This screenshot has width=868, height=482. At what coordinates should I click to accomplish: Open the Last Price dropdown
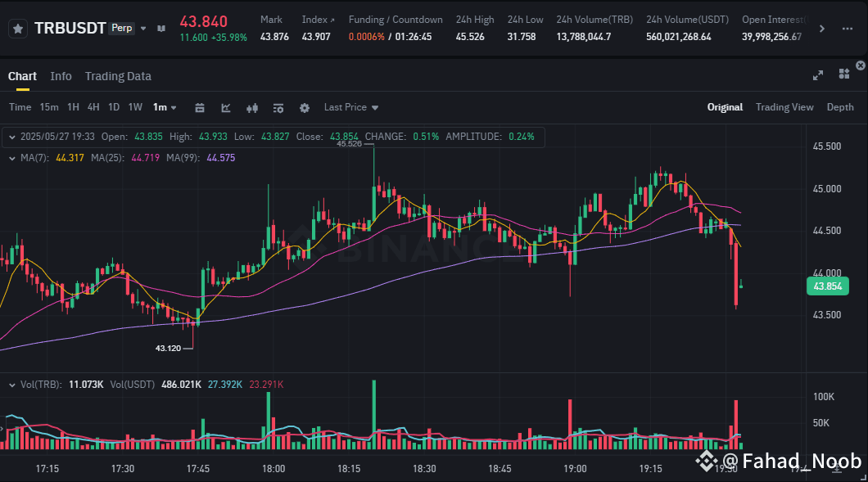(x=351, y=107)
